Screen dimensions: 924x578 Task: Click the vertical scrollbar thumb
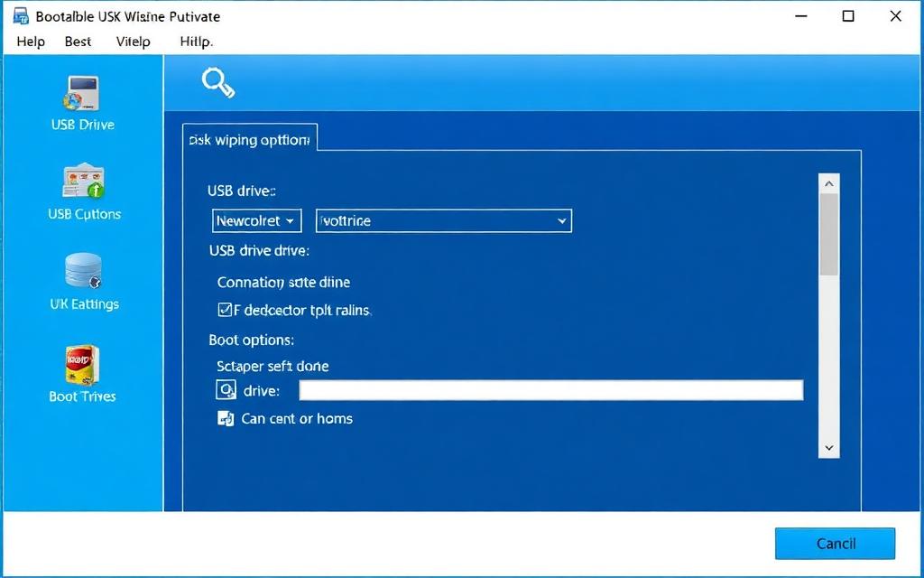point(828,235)
